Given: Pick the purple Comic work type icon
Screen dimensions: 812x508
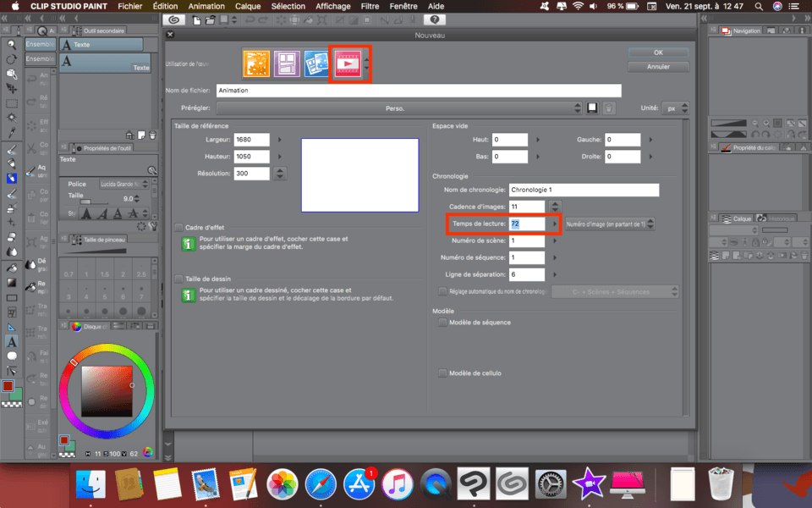Looking at the screenshot, I should (x=287, y=64).
